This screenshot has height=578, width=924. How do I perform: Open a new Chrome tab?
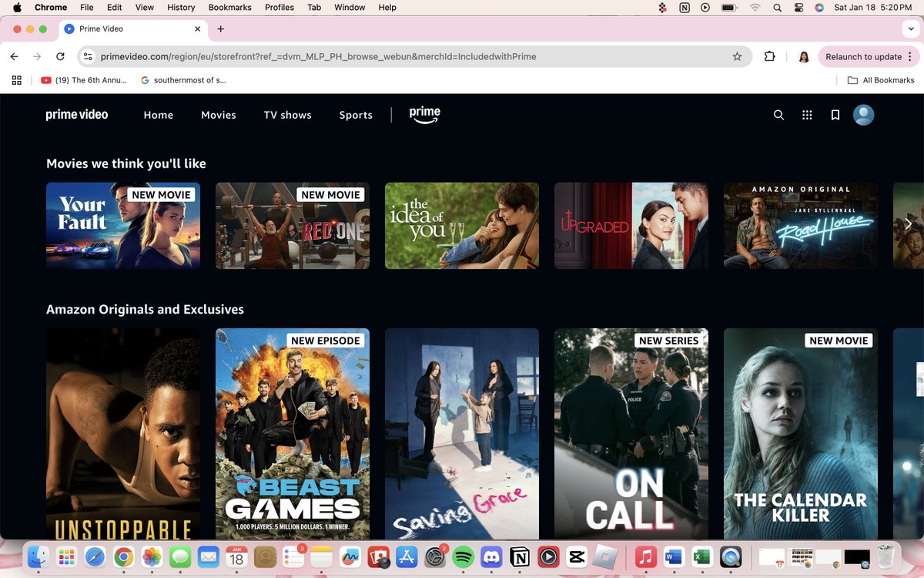[x=220, y=29]
